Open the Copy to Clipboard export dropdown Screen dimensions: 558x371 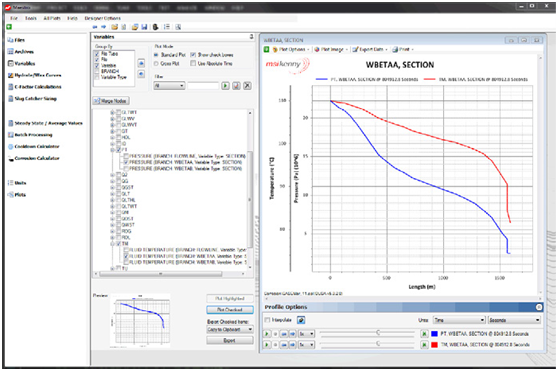pyautogui.click(x=230, y=329)
